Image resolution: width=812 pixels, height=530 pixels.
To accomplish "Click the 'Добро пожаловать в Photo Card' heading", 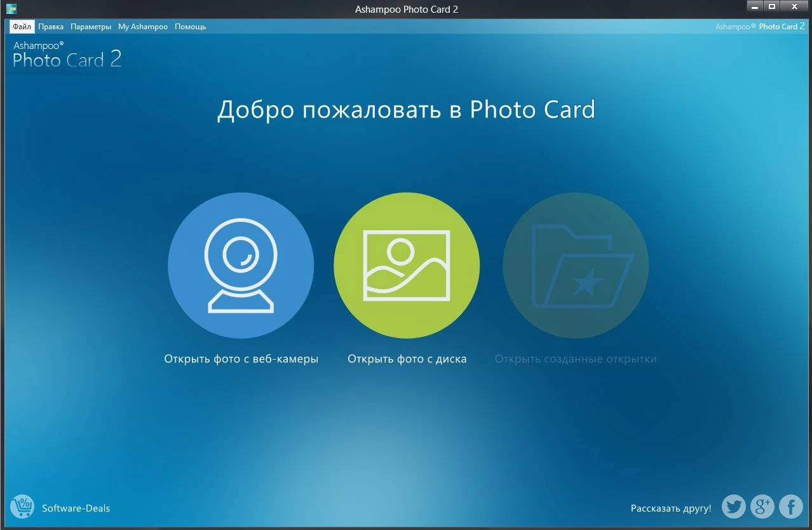I will pos(406,110).
